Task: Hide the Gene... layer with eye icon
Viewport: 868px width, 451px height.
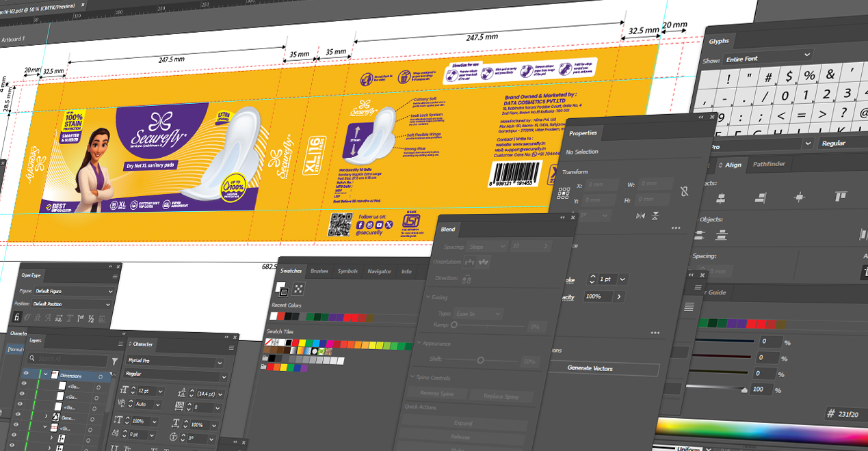Action: (x=18, y=414)
